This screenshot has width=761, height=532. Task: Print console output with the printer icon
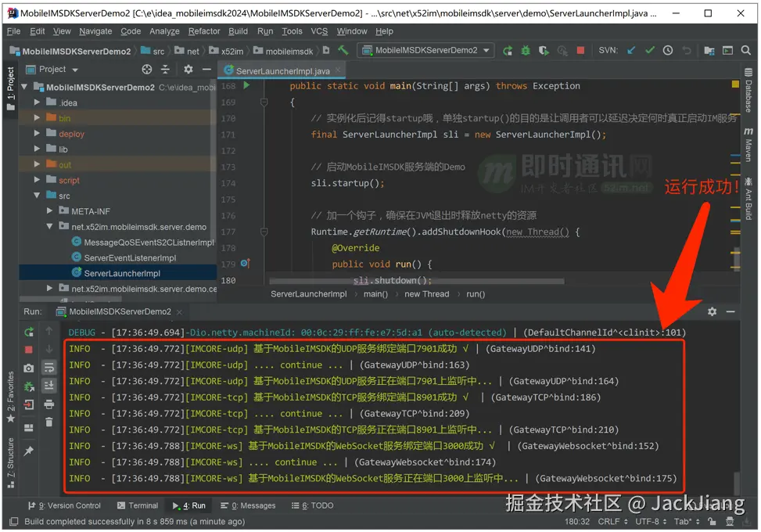point(49,404)
